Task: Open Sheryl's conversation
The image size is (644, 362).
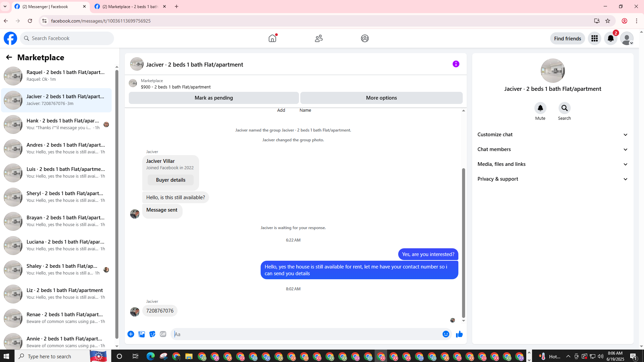Action: (x=56, y=197)
